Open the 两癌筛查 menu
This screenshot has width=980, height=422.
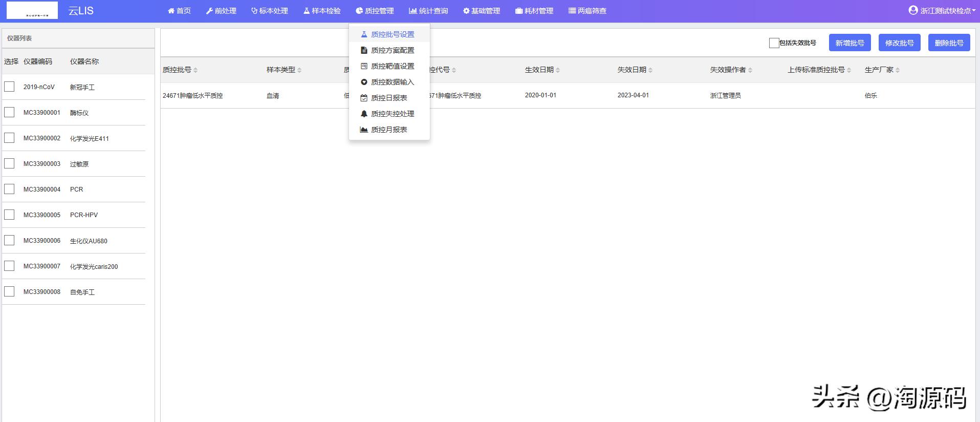[587, 11]
